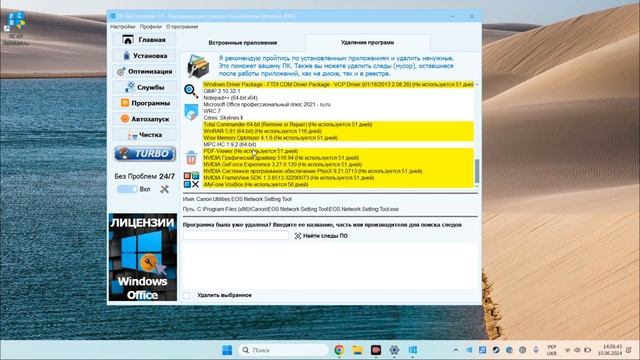This screenshot has height=360, width=640.
Task: Minimize the application window
Action: coord(453,16)
